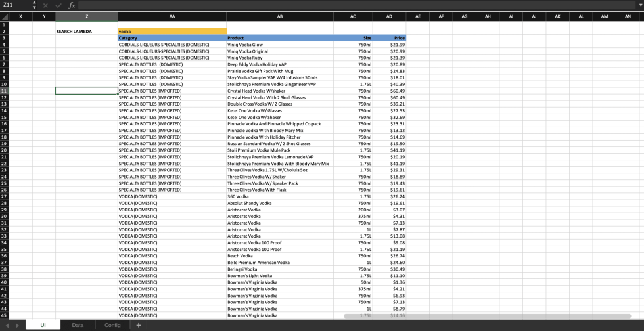The image size is (644, 331).
Task: Click Prairie Vodka Gift Pack With Mug
Action: point(280,71)
